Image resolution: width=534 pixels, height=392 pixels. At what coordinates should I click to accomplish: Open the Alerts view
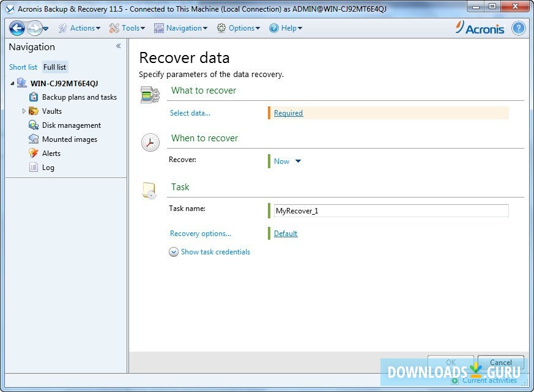[x=50, y=153]
